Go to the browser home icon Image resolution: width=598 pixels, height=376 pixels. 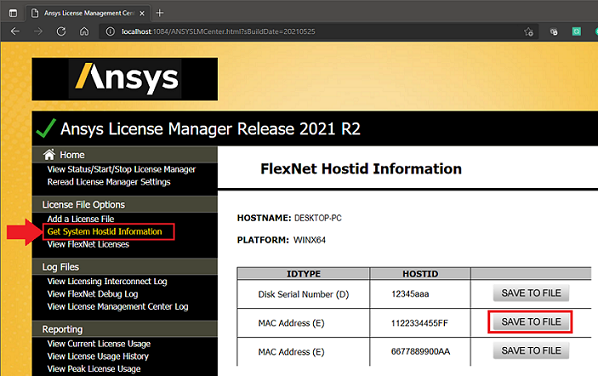[x=84, y=31]
